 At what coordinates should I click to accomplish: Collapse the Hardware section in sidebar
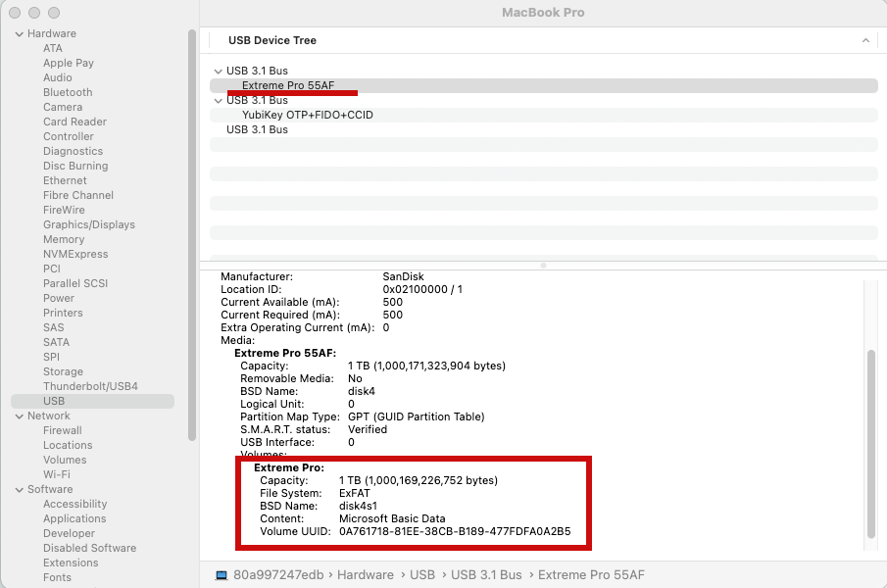(x=20, y=34)
